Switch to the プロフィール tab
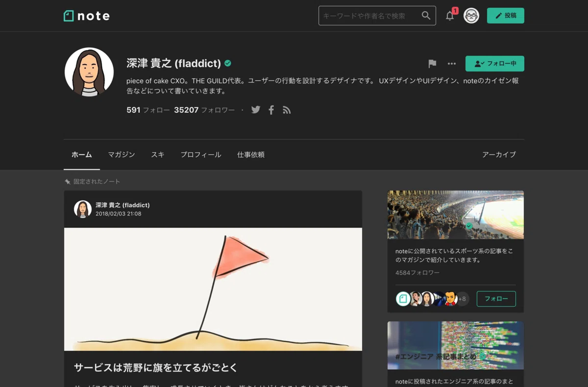 201,155
